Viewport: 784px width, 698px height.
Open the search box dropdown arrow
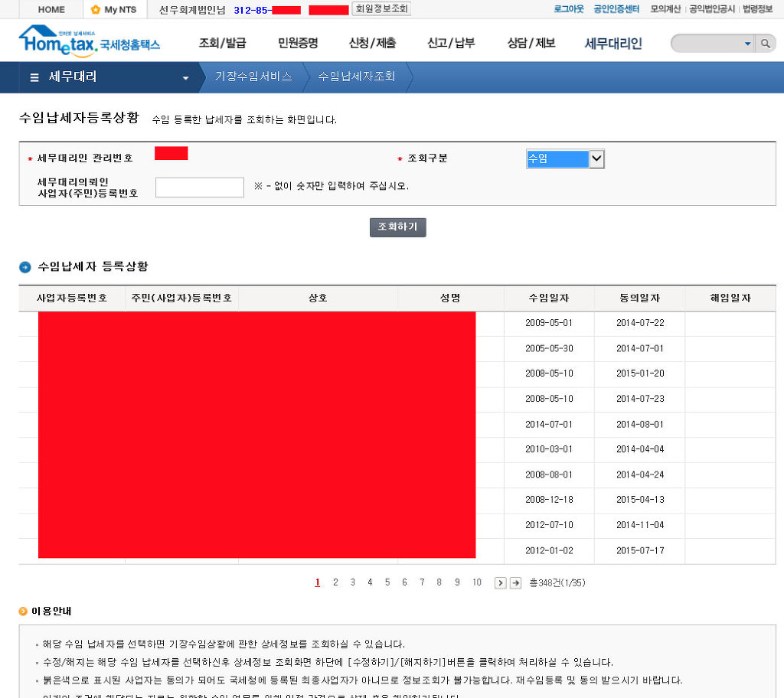[x=747, y=44]
